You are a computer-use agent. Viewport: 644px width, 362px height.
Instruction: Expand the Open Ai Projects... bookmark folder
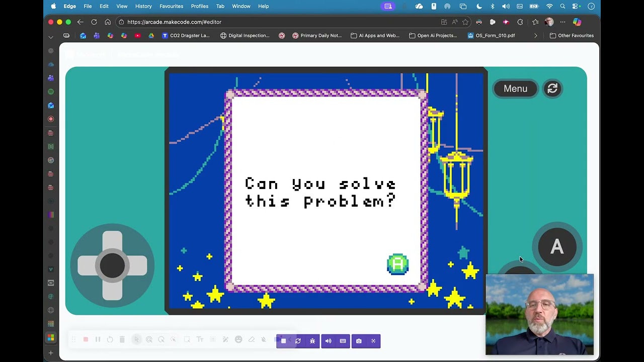433,36
